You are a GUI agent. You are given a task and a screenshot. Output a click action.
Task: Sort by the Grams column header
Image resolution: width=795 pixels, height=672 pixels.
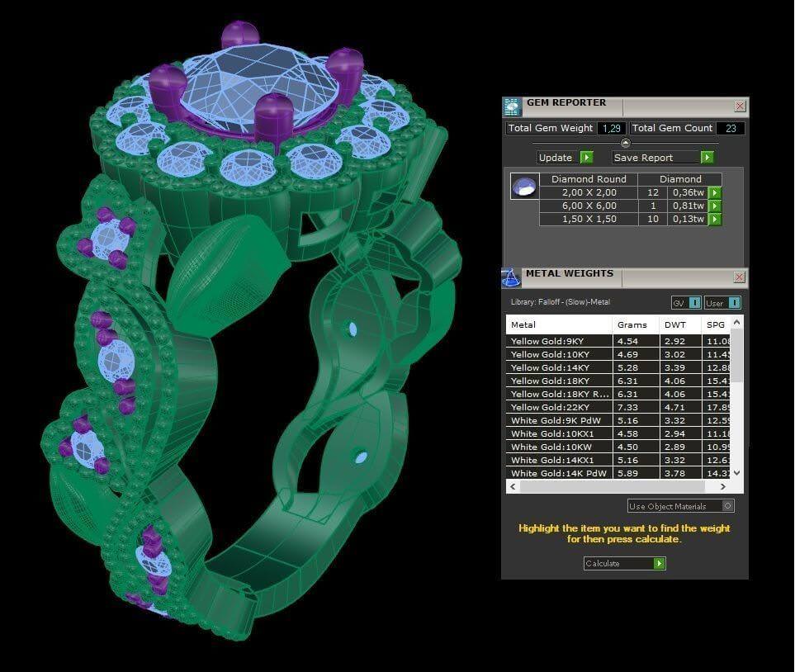[632, 324]
